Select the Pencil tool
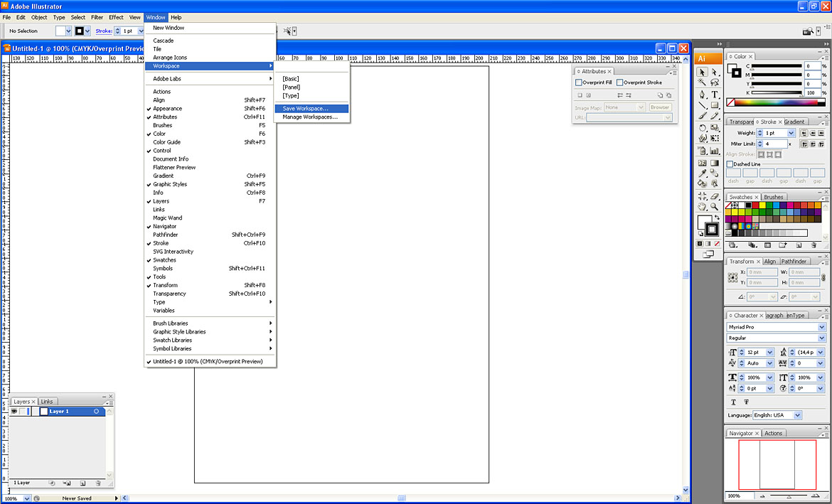The image size is (832, 504). click(x=715, y=116)
